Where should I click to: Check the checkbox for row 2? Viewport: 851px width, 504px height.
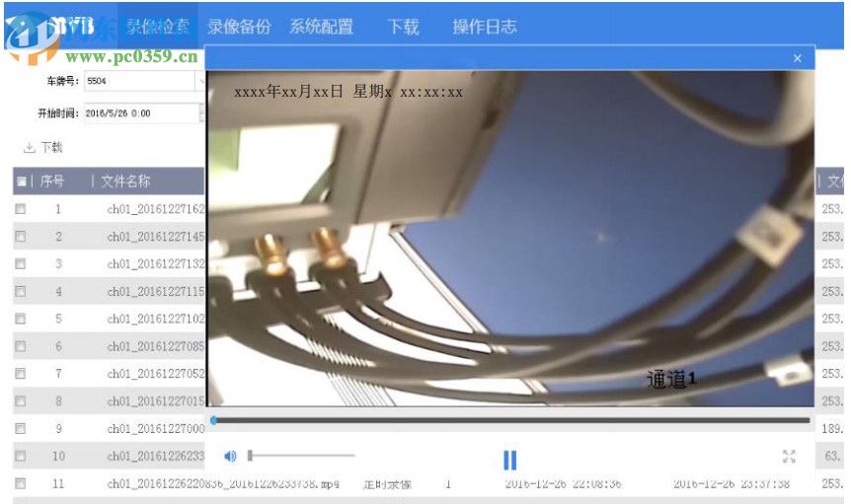coord(20,237)
